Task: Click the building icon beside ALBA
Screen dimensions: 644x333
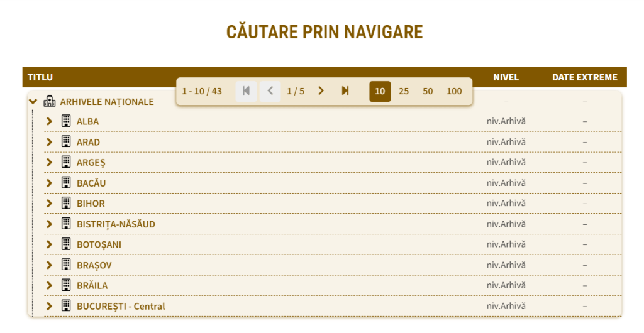Action: [65, 121]
